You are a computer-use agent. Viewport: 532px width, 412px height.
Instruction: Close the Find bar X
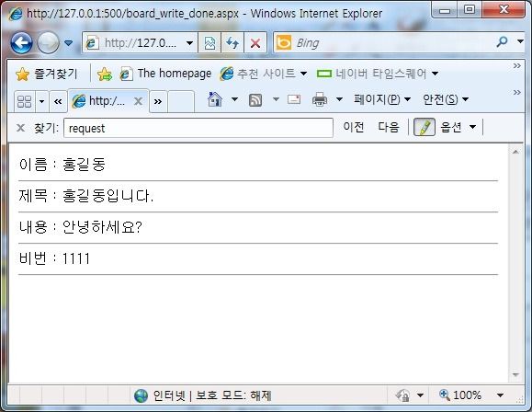[20, 128]
